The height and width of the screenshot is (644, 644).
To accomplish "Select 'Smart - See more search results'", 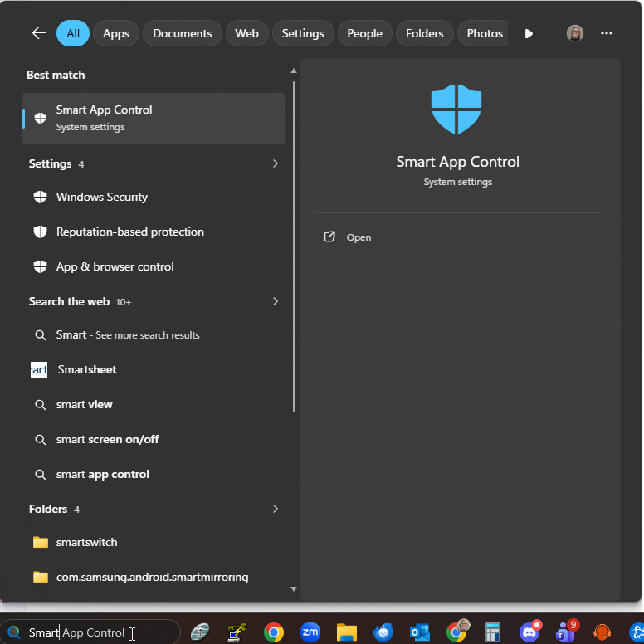I will (x=154, y=335).
